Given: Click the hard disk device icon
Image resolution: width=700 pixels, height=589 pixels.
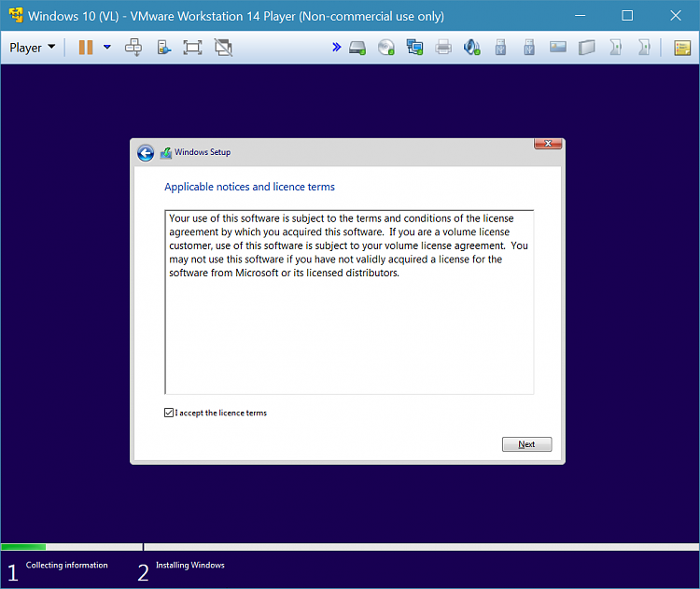Looking at the screenshot, I should (x=357, y=48).
